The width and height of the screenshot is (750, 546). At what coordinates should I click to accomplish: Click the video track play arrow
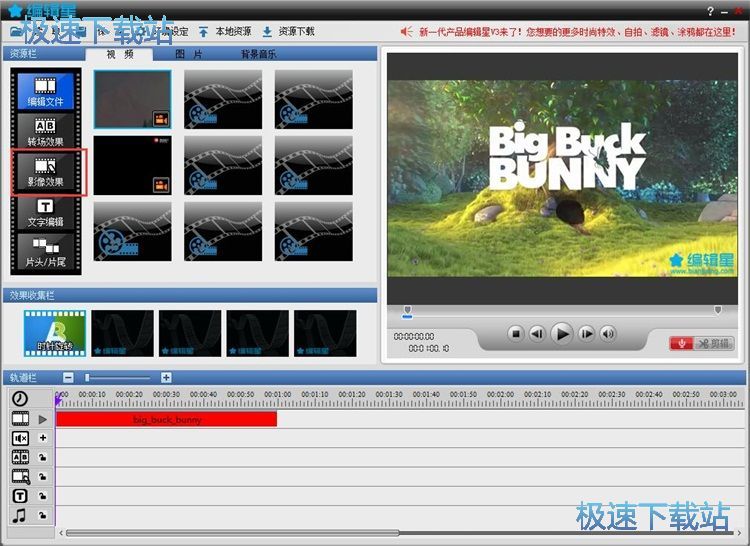click(x=43, y=419)
